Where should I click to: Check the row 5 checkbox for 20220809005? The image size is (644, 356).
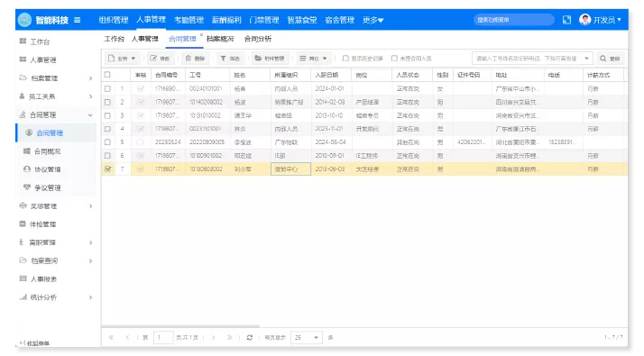pos(107,142)
